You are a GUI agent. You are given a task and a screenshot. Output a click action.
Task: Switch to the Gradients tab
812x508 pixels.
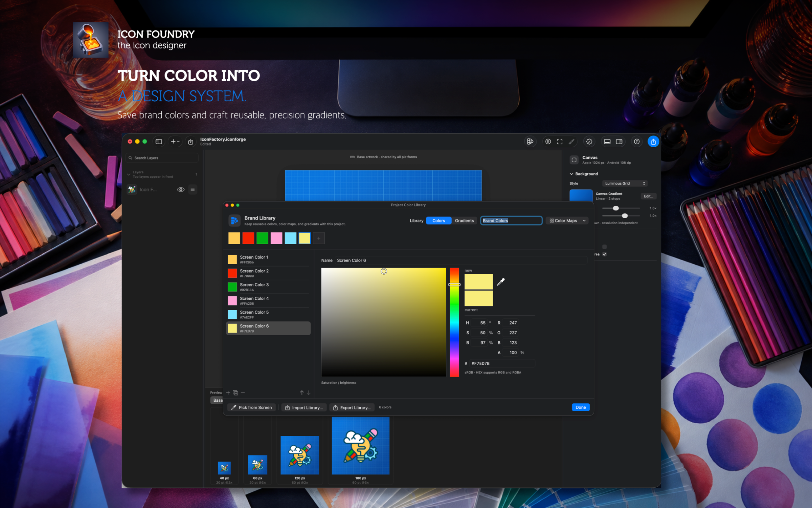click(x=464, y=220)
